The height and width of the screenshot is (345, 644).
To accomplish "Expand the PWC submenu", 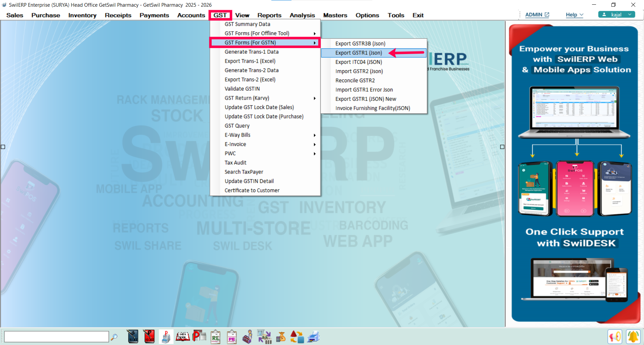I will click(x=265, y=153).
